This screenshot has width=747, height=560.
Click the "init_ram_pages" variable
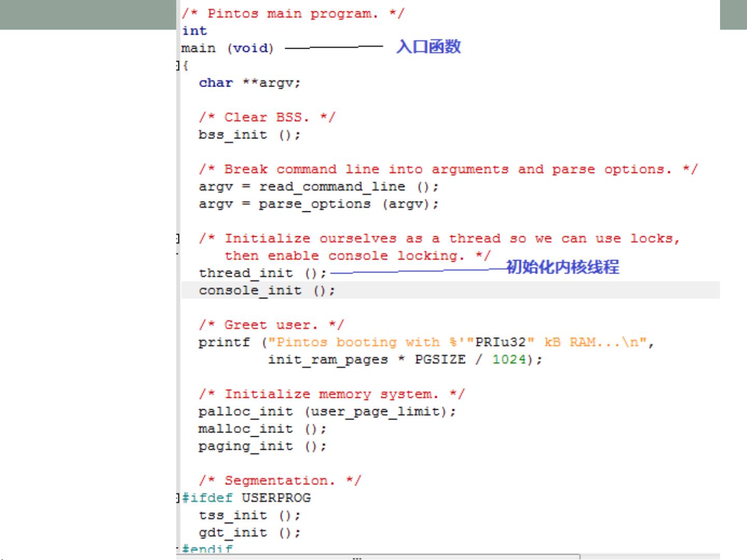(328, 360)
